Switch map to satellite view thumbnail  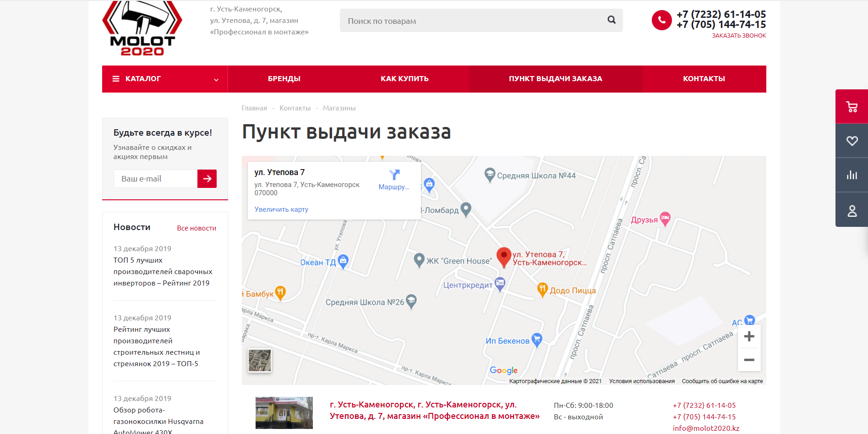click(260, 360)
